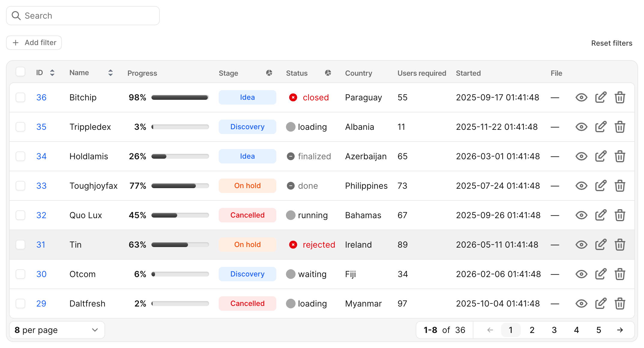Viewport: 644px width, 348px height.
Task: Open the Stage column filter icon
Action: pos(269,73)
